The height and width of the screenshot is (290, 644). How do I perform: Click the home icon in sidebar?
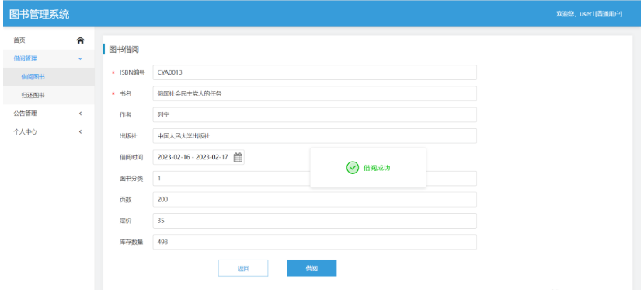[81, 40]
